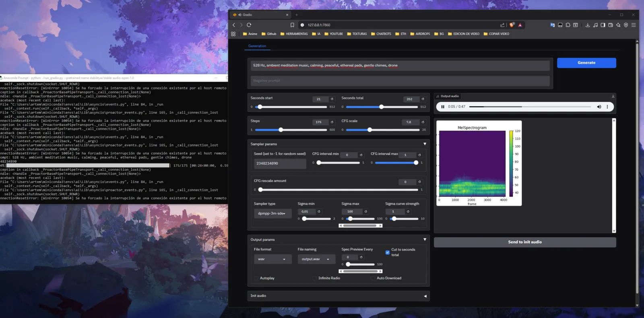This screenshot has height=318, width=644.
Task: Click the browser address bar URL
Action: point(319,25)
